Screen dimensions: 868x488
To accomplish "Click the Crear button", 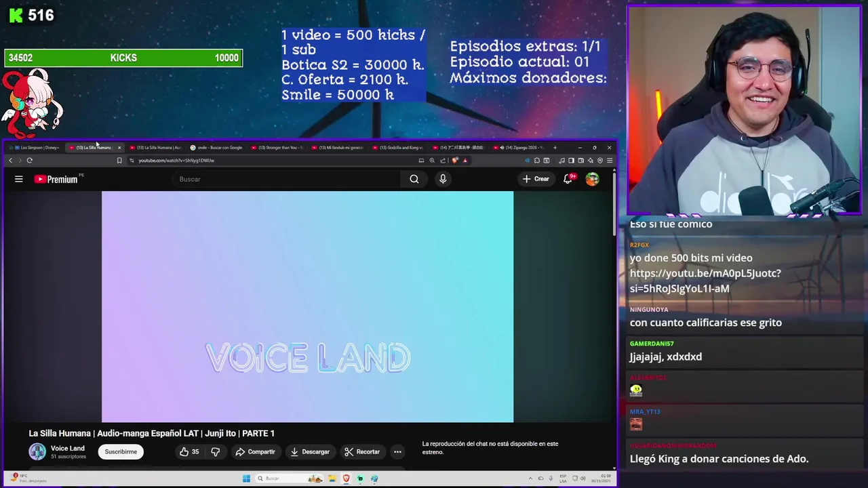I will click(x=535, y=179).
